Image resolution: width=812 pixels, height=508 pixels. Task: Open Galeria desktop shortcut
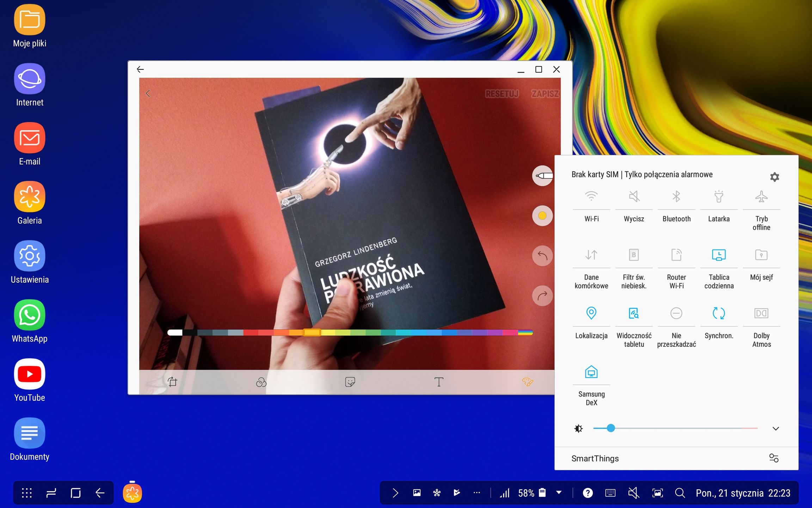coord(30,203)
